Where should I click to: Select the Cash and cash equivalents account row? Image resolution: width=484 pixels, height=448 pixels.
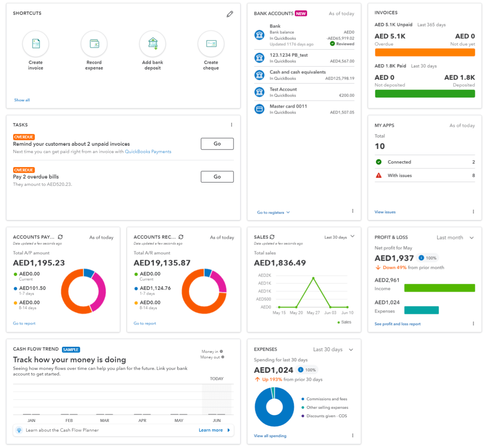tap(305, 75)
